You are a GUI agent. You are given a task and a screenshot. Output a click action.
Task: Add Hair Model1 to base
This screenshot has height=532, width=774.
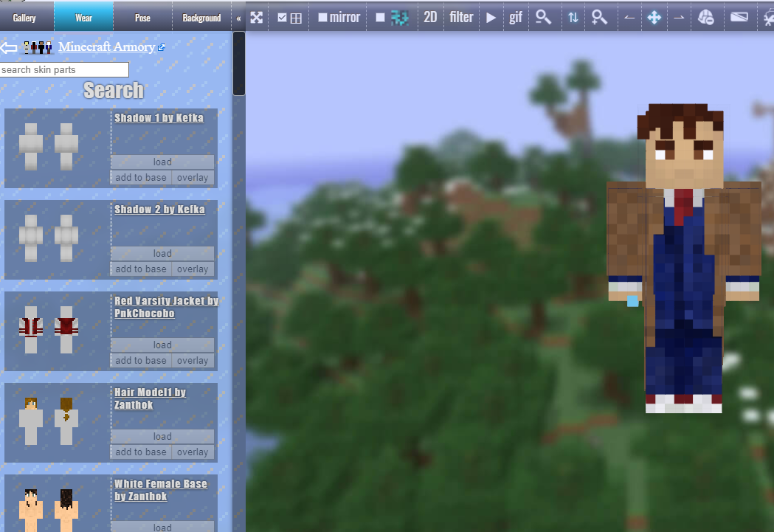[x=141, y=452]
